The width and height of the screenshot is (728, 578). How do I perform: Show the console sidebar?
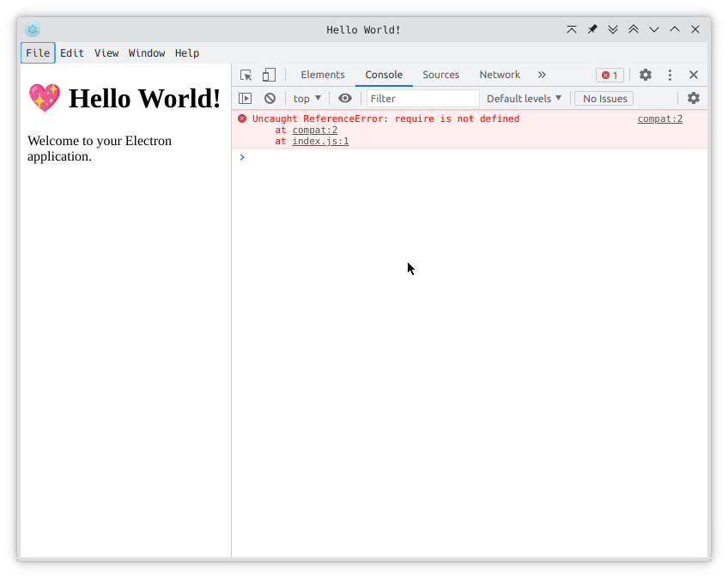click(246, 98)
